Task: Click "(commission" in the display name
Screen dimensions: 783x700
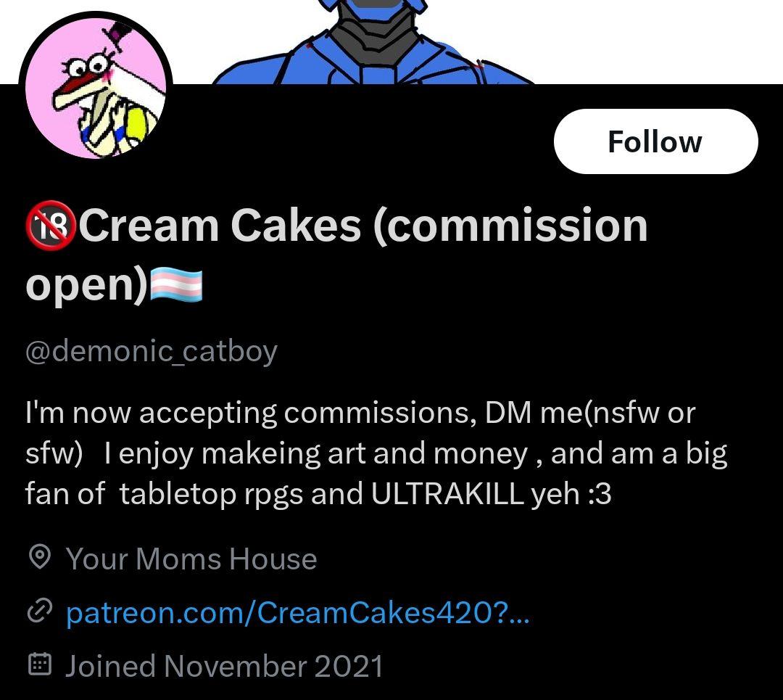Action: [x=510, y=226]
